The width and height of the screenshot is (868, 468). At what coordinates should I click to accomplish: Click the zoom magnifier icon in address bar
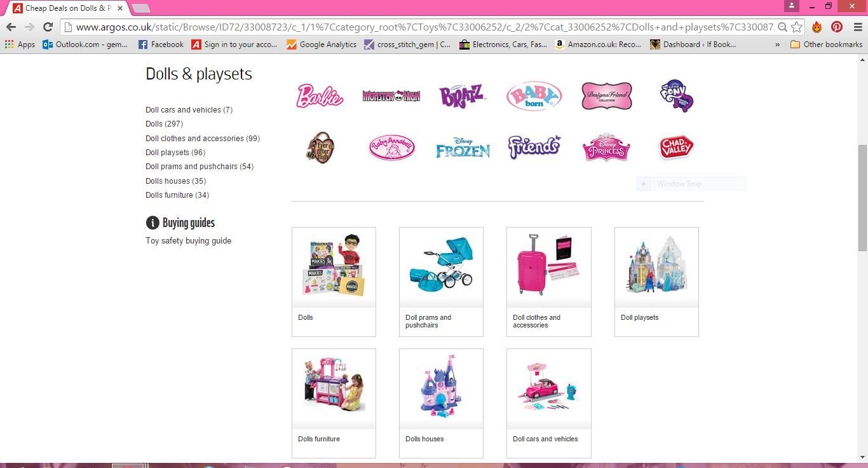[x=782, y=27]
